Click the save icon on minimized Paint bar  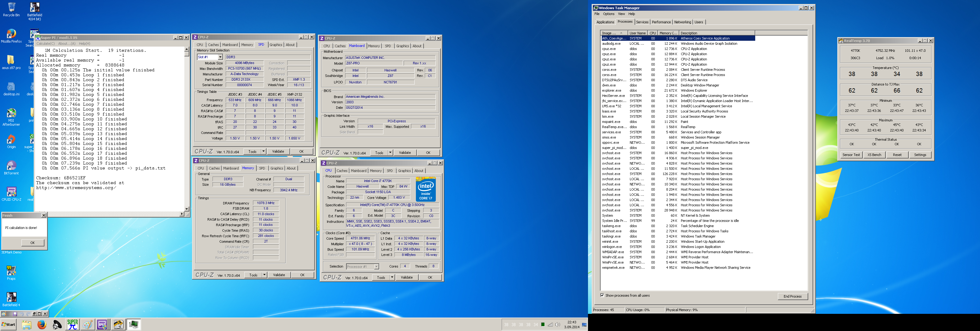coord(15,314)
